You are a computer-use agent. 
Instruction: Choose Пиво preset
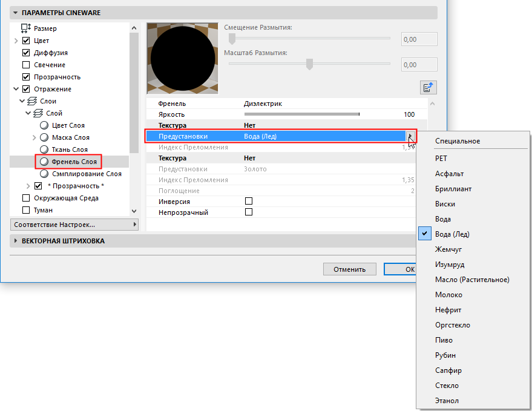coord(444,340)
